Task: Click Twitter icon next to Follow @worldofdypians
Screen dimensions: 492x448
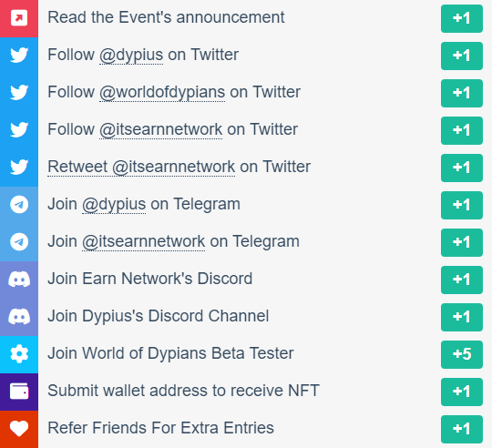Action: point(19,92)
